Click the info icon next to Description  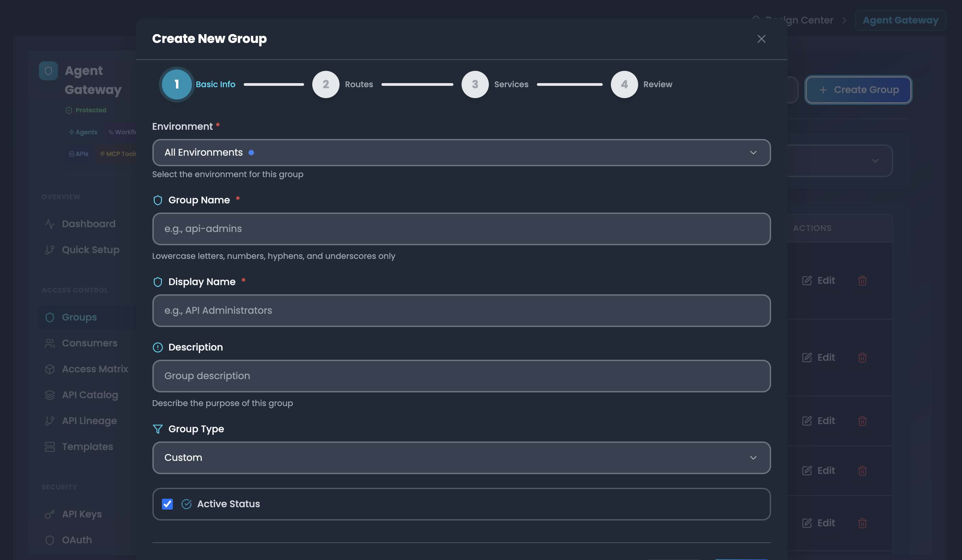[x=157, y=347]
